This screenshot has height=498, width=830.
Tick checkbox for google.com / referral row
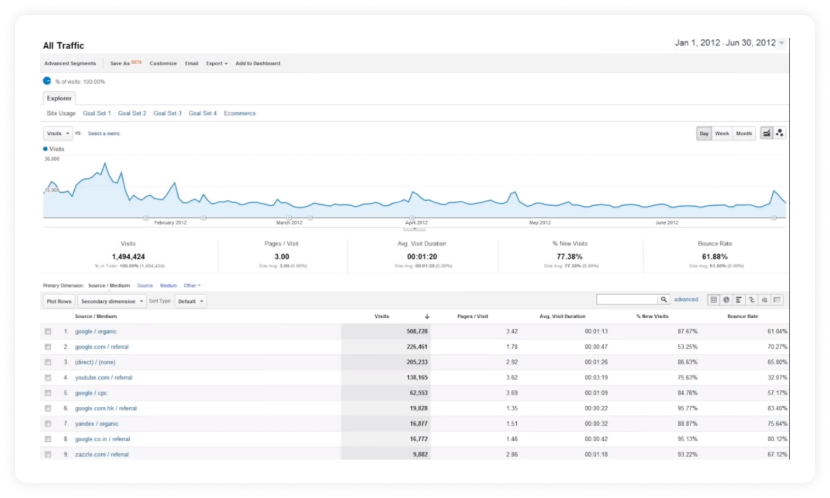48,347
